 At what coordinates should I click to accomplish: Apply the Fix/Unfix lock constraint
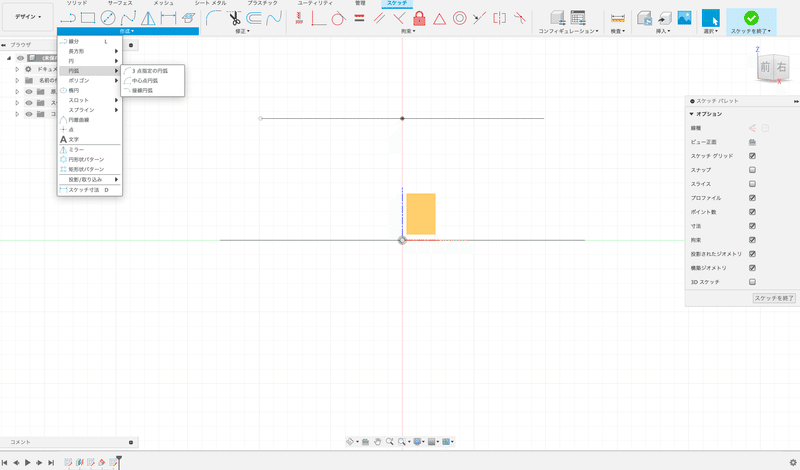(419, 18)
